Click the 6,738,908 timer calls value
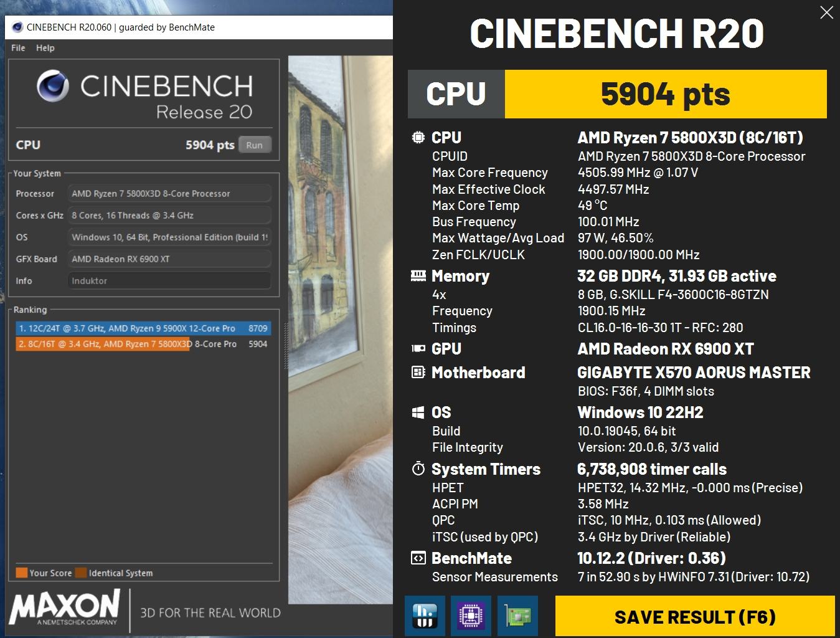Screen dimensions: 840x638 pos(652,469)
